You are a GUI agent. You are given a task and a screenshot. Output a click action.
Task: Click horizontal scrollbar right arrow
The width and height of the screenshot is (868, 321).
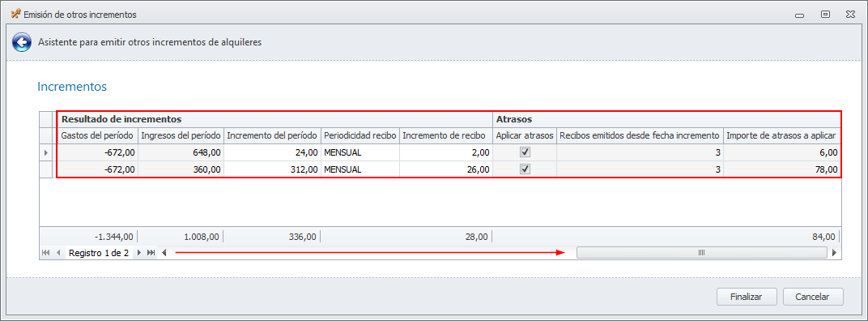834,253
